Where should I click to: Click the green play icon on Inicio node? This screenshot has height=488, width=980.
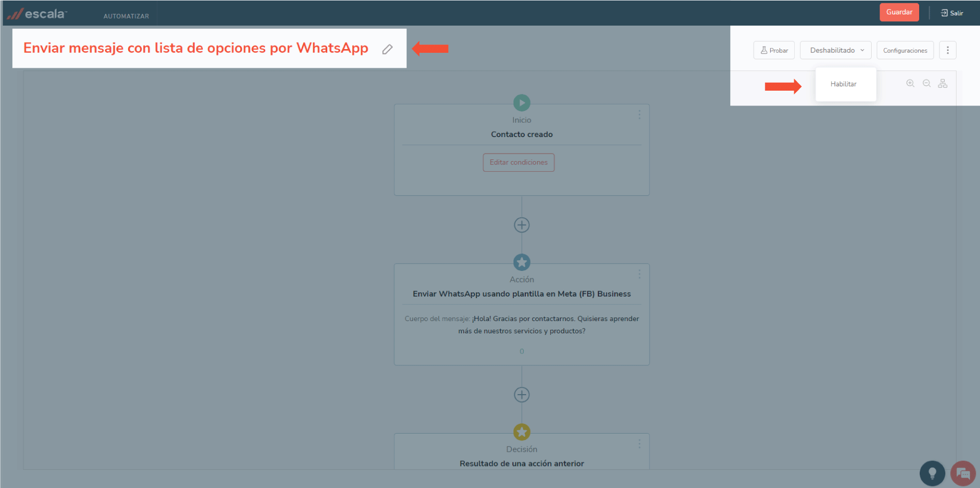521,102
